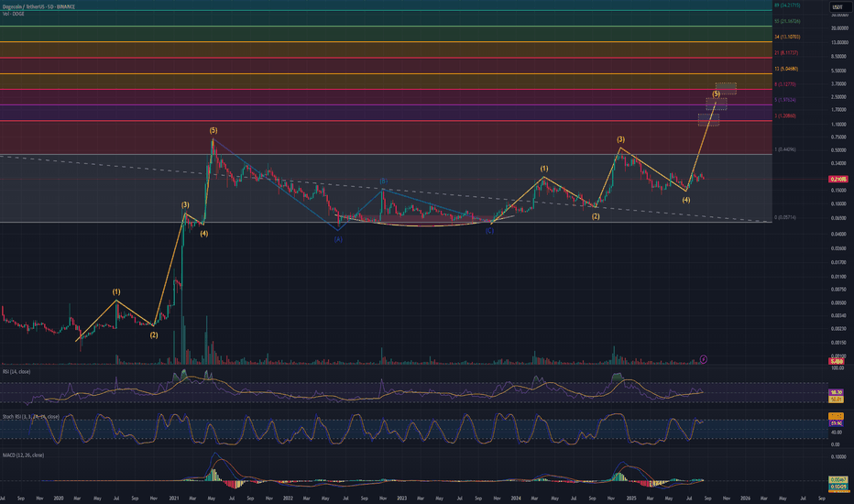The width and height of the screenshot is (854, 504).
Task: Click the 2026 year label on time axis
Action: (x=745, y=498)
